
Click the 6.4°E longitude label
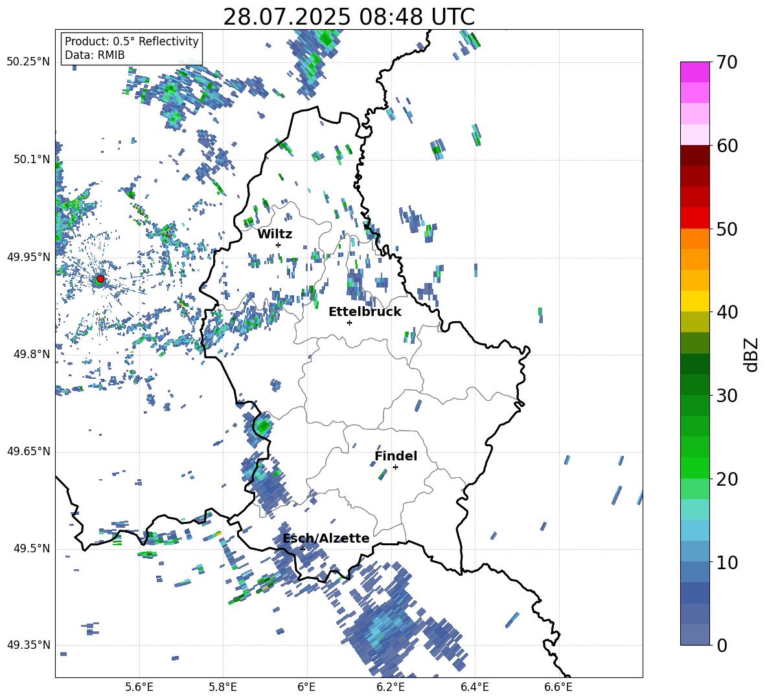474,687
